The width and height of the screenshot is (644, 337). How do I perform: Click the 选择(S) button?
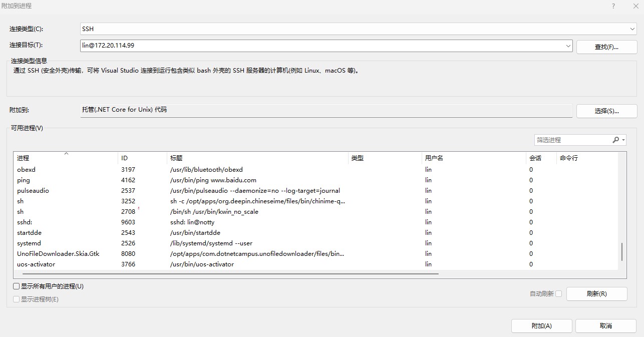pos(606,111)
